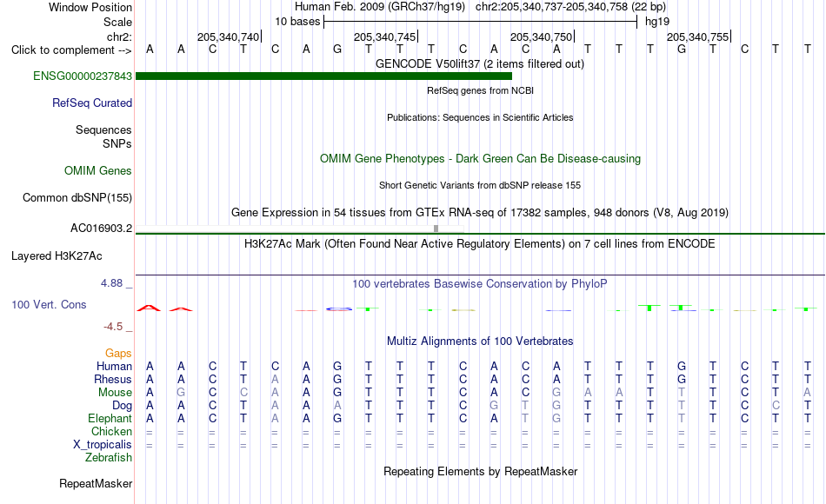Open 'RefSeq genes from NCBI' track title
Viewport: 826px width, 504px height.
tap(480, 90)
